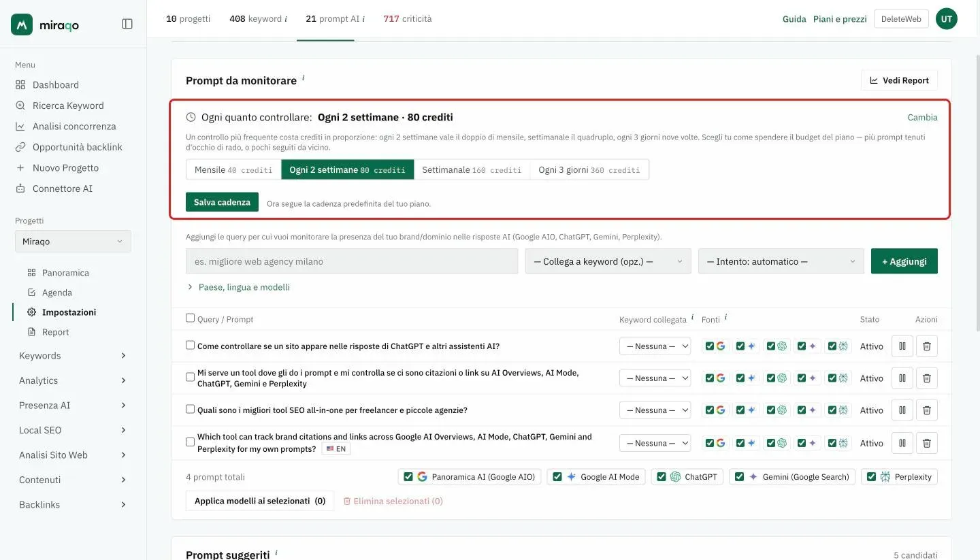Open Ricerca Keyword in the sidebar menu
This screenshot has width=980, height=560.
(68, 105)
